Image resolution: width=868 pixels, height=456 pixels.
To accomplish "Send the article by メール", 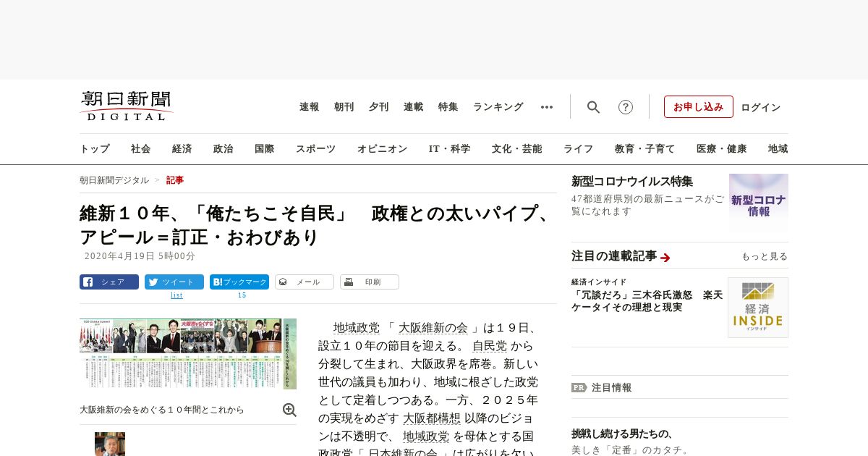I will pos(305,282).
